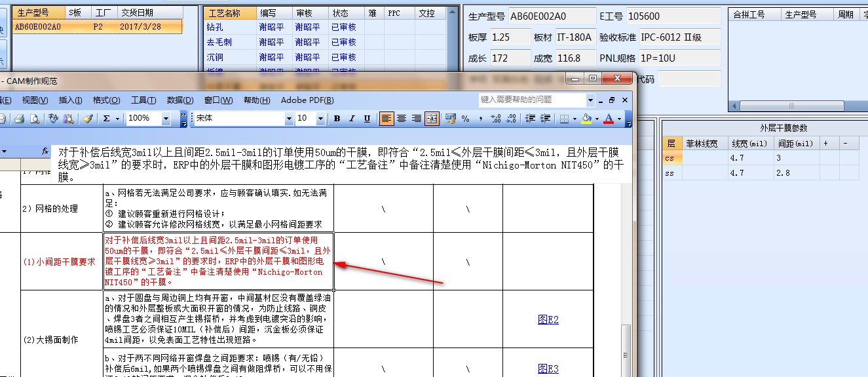This screenshot has height=377, width=868.
Task: Increase decimal places
Action: tap(495, 119)
